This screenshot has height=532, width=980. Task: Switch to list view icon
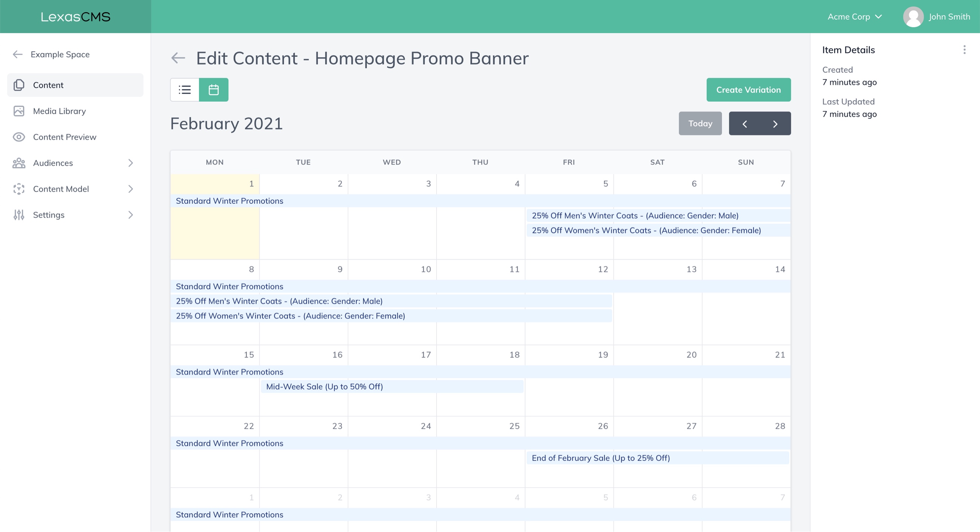click(x=185, y=89)
